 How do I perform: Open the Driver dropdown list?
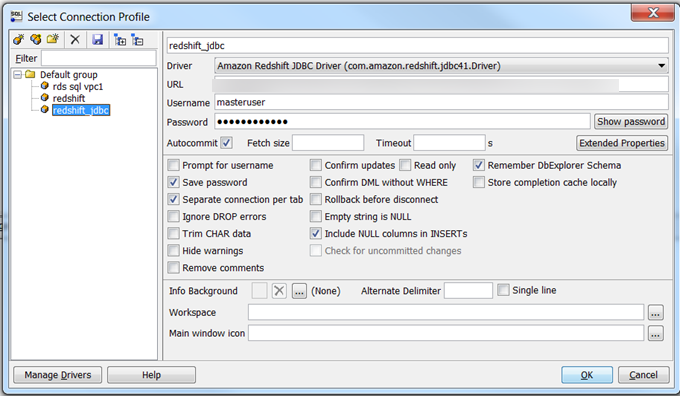point(661,66)
